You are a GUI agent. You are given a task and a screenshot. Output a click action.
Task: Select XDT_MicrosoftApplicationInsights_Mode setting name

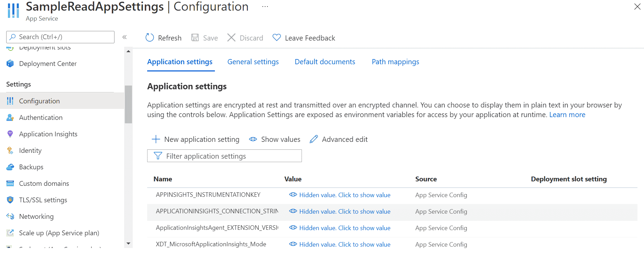pos(211,244)
